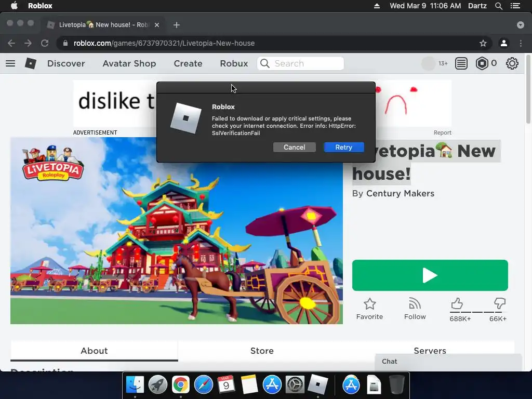Open Notes from the Dock
The width and height of the screenshot is (532, 399).
point(249,384)
